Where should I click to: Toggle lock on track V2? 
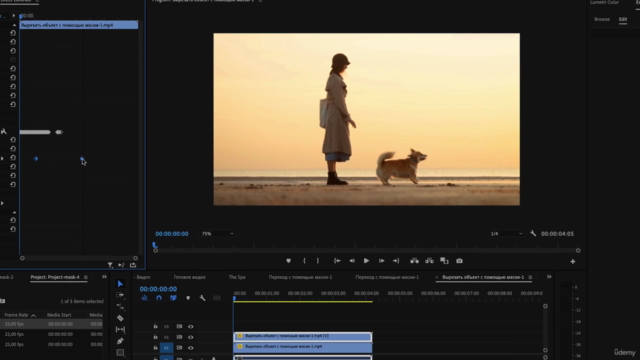(x=156, y=337)
